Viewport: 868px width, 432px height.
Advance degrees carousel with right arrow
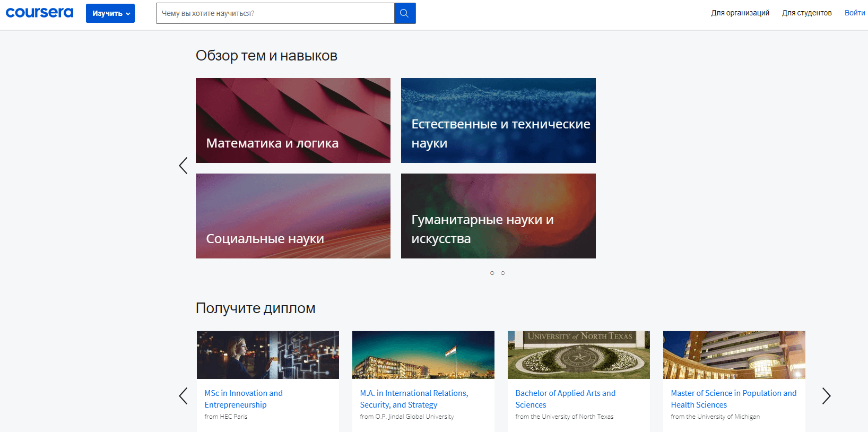pos(826,396)
